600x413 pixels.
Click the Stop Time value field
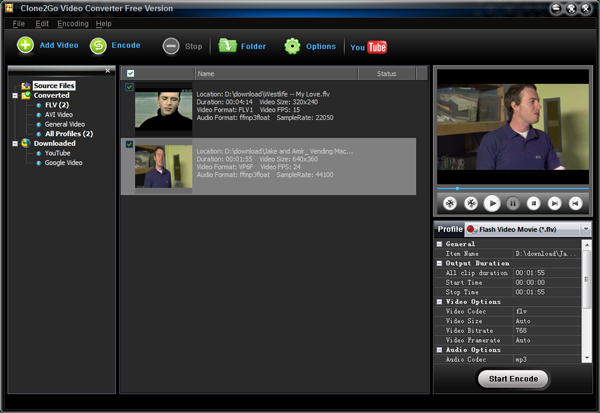click(547, 292)
